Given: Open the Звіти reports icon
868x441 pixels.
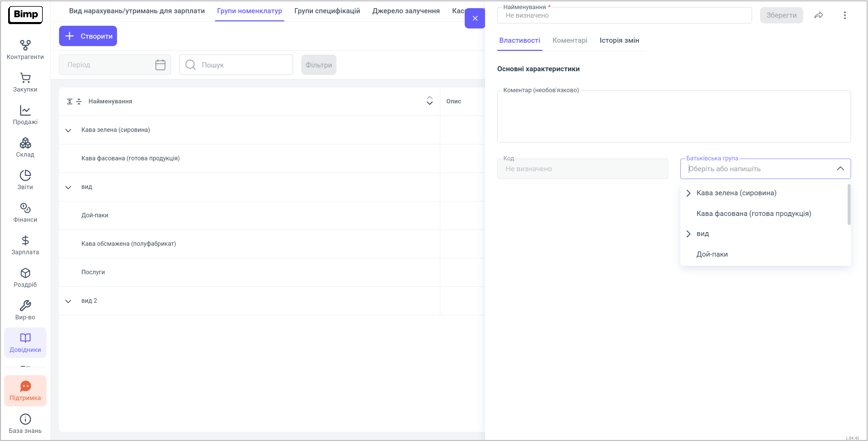Looking at the screenshot, I should (x=25, y=180).
